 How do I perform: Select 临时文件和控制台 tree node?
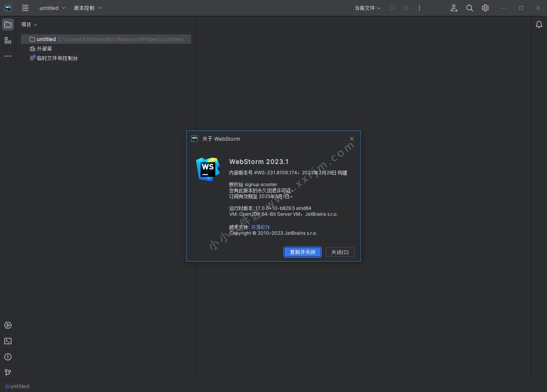point(54,58)
